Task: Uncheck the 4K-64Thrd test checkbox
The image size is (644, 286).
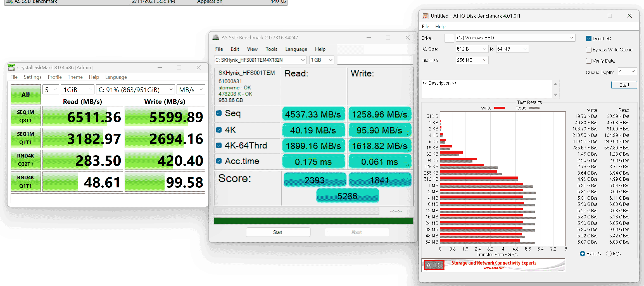Action: coord(219,146)
